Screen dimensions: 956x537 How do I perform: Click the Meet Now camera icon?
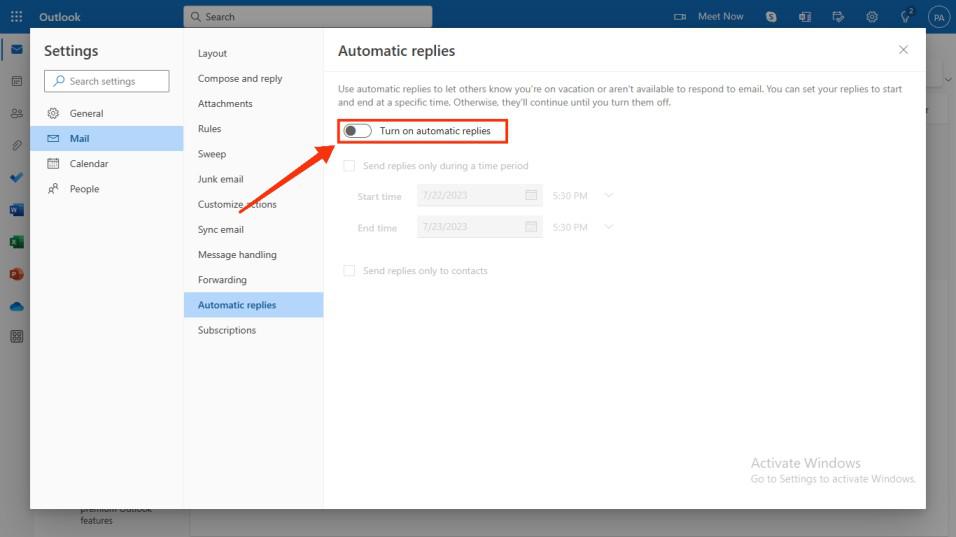(680, 16)
